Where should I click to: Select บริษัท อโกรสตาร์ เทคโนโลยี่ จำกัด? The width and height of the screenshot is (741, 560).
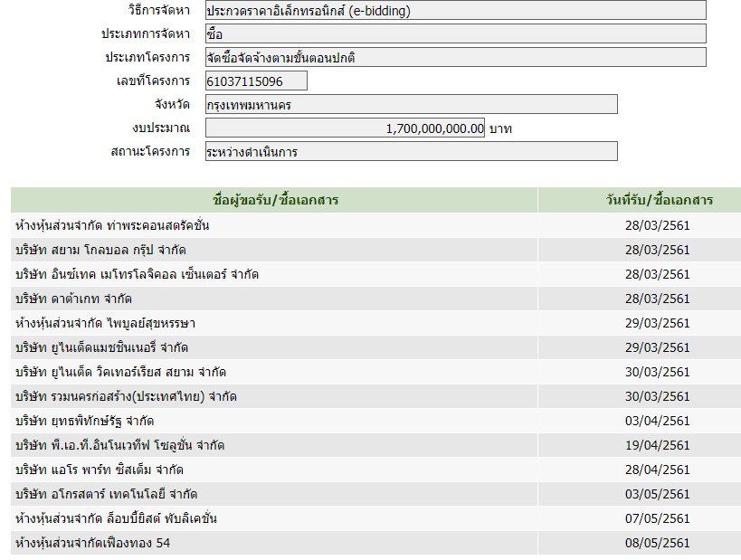tap(107, 494)
